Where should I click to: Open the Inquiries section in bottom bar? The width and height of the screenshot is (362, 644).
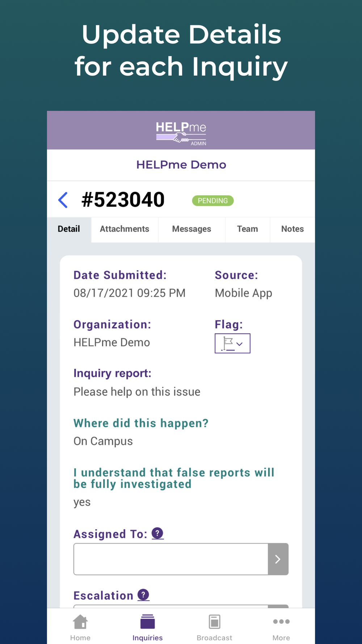click(147, 627)
